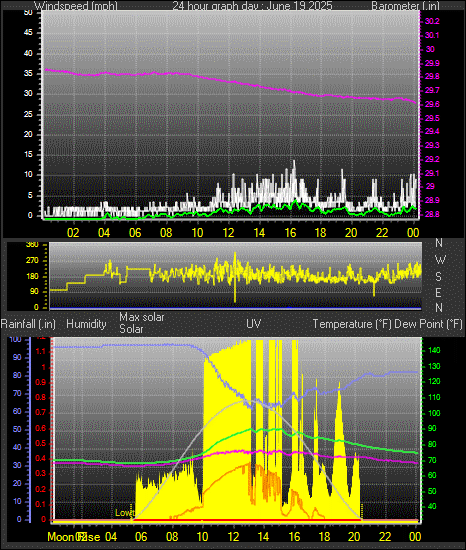Click the 'Dew Point (°F)' legend label
466x550 pixels.
coord(428,324)
